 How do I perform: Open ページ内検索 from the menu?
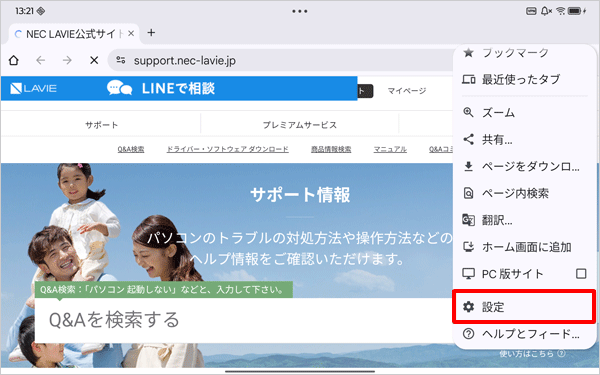[524, 193]
